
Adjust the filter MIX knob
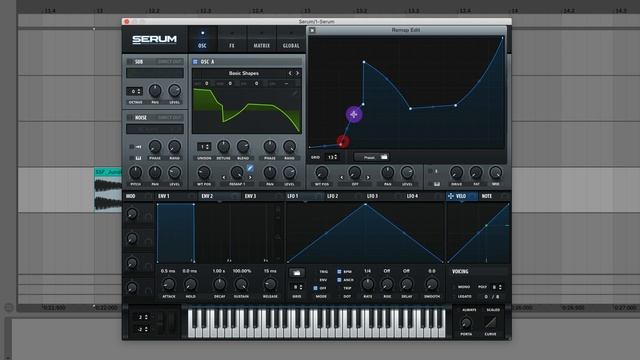(496, 173)
